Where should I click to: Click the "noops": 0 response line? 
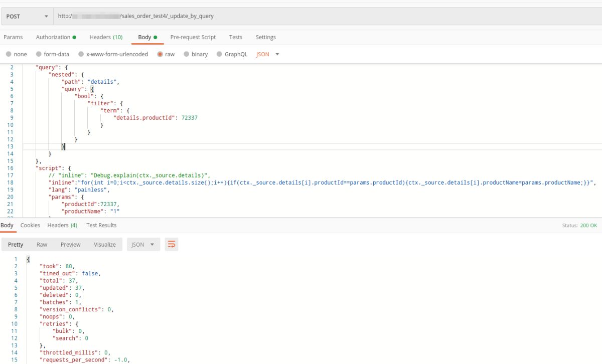pos(57,317)
